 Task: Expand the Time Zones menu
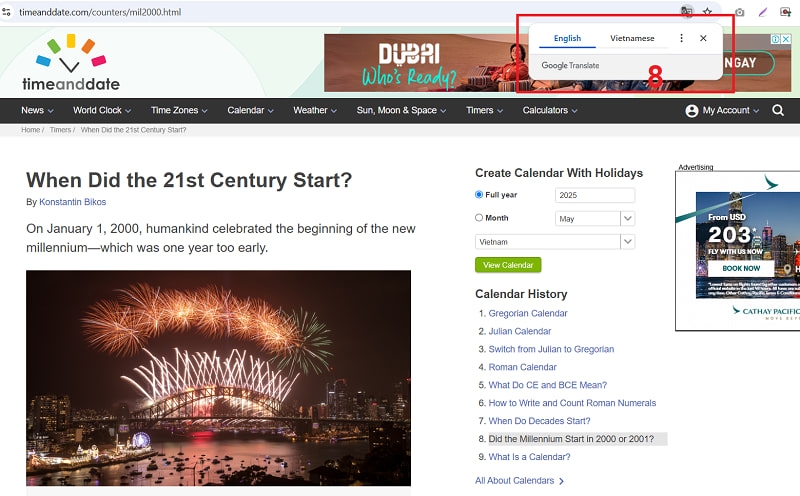pyautogui.click(x=179, y=110)
